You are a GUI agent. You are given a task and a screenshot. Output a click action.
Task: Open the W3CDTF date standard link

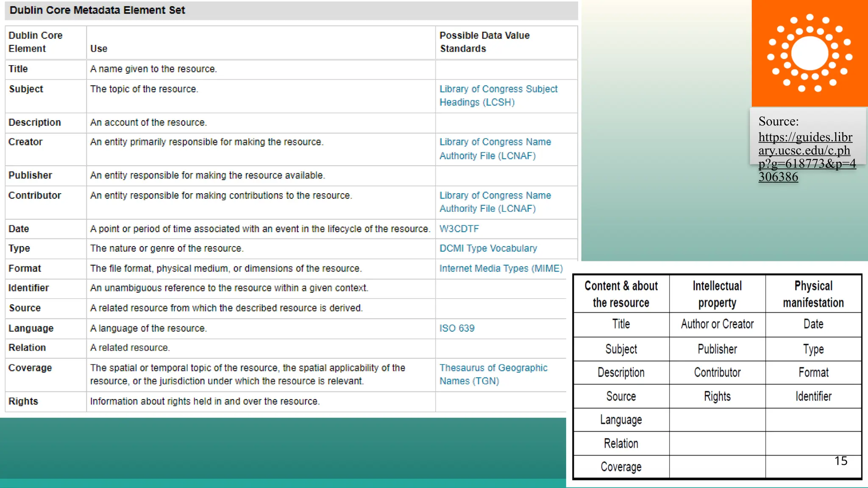coord(459,229)
